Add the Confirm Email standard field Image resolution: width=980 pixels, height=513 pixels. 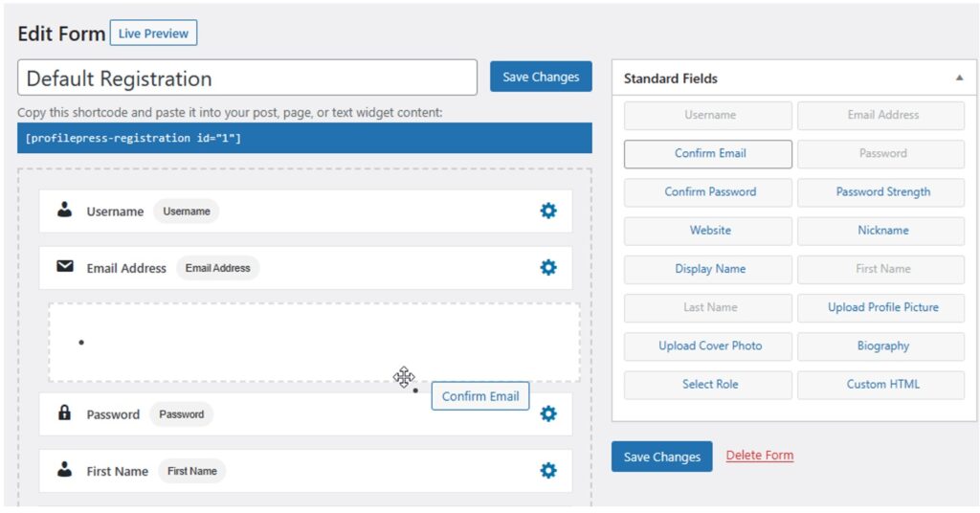coord(708,154)
